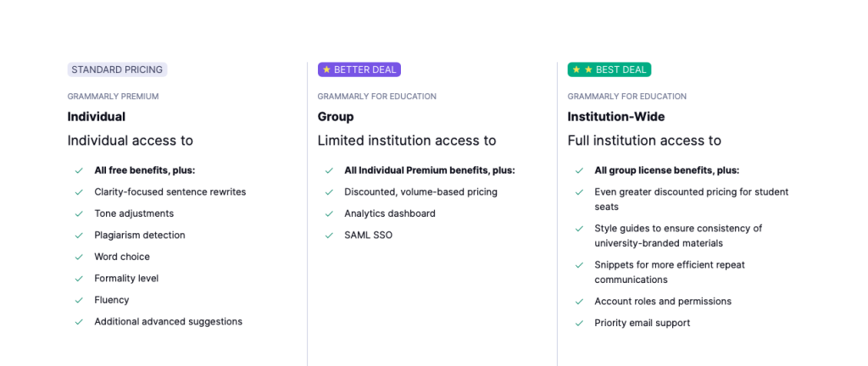Click checkmark next to SAML SSO
868x366 pixels.
[329, 236]
